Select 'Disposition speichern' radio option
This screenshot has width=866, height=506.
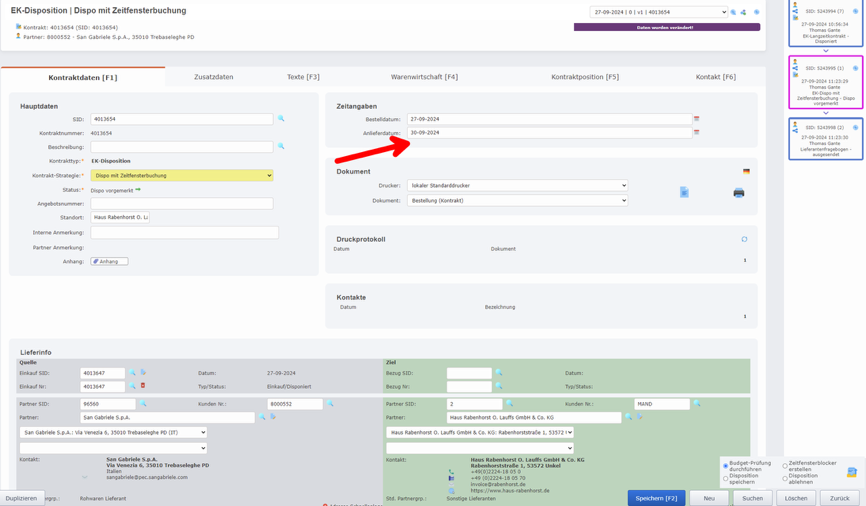tap(726, 479)
